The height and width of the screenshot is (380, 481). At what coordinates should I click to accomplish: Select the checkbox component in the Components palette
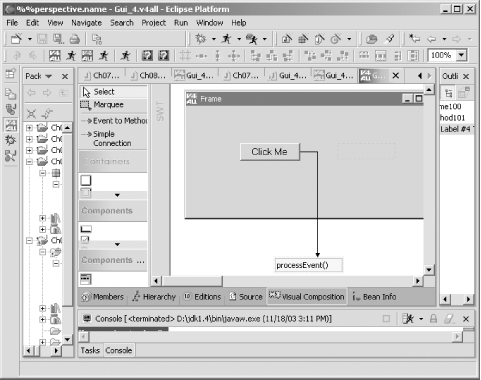pos(85,239)
